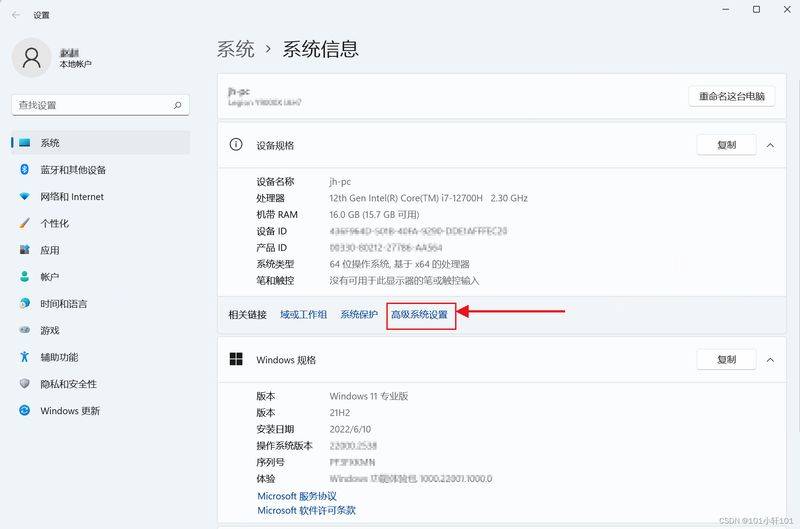The width and height of the screenshot is (800, 529).
Task: Click the apps icon for 应用
Action: tap(24, 250)
